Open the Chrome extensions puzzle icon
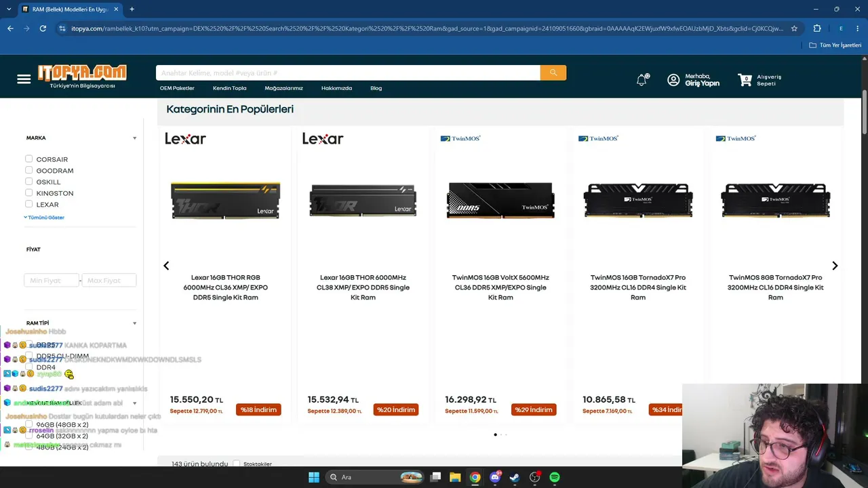The image size is (868, 488). click(x=816, y=28)
